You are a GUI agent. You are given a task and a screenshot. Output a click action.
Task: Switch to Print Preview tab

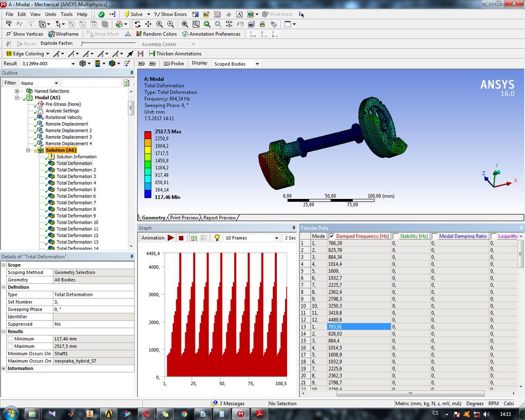coord(184,218)
